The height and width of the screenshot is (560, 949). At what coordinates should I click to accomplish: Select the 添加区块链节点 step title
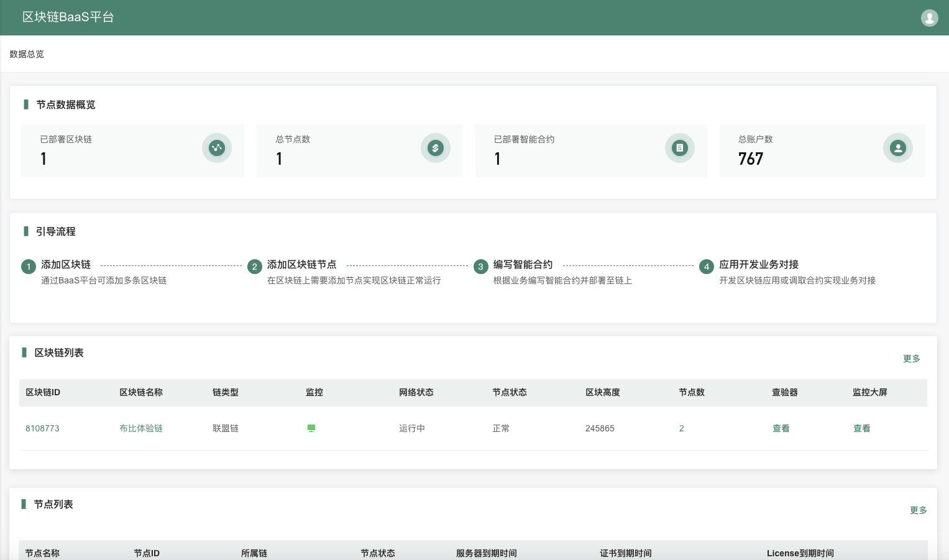click(302, 265)
